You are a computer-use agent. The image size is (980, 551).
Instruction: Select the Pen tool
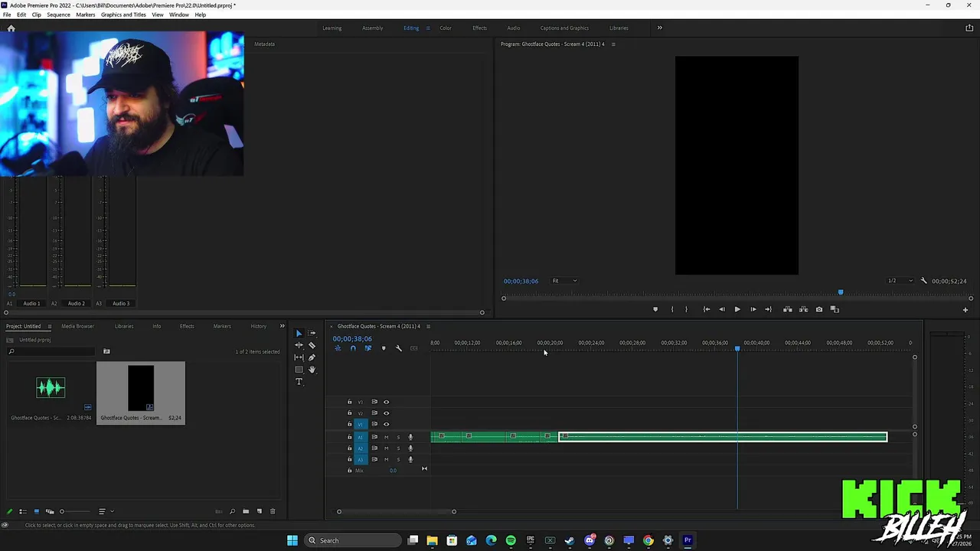(x=312, y=357)
